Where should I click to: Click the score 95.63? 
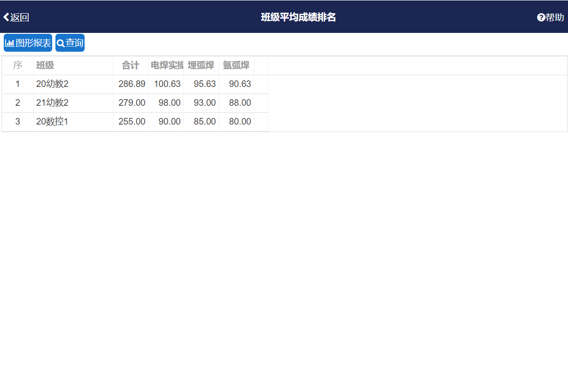tap(201, 84)
